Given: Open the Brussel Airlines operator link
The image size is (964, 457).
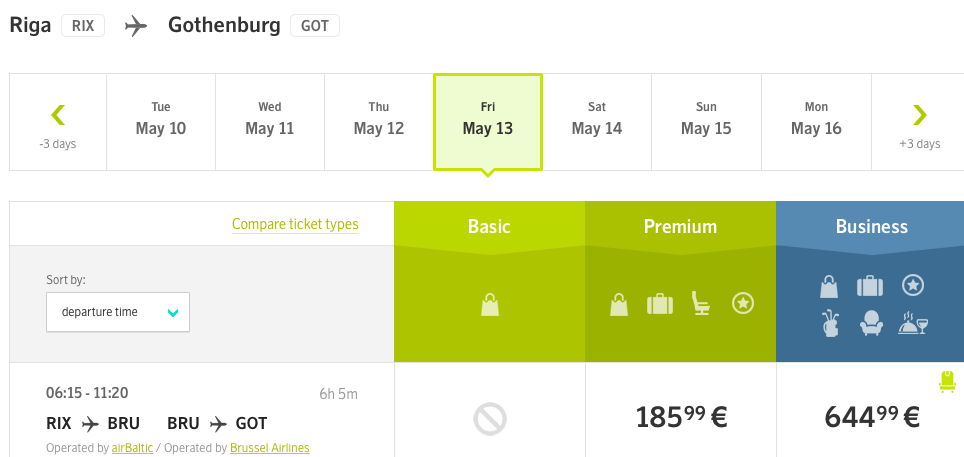Looking at the screenshot, I should tap(270, 448).
